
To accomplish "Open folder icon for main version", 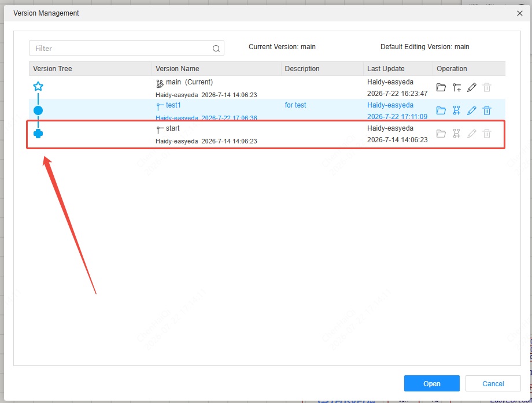I will [441, 87].
